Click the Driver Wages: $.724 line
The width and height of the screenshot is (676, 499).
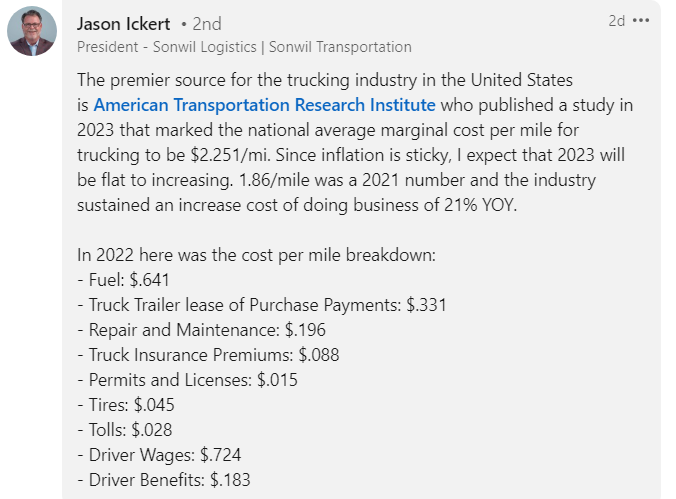[159, 455]
